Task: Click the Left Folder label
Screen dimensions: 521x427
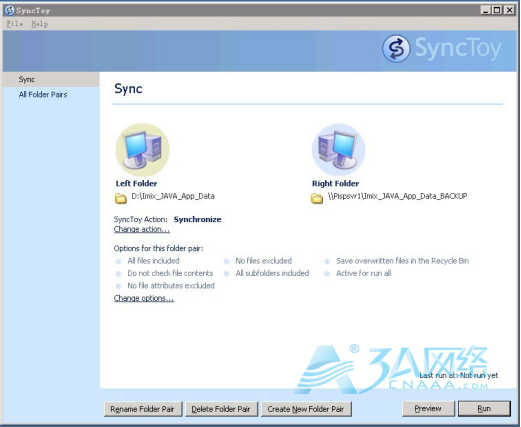Action: [x=136, y=183]
